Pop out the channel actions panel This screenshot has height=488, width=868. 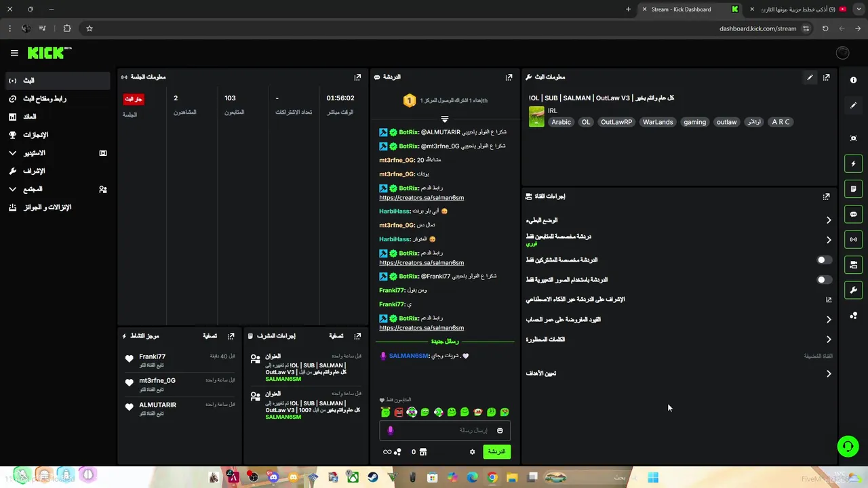click(x=826, y=197)
